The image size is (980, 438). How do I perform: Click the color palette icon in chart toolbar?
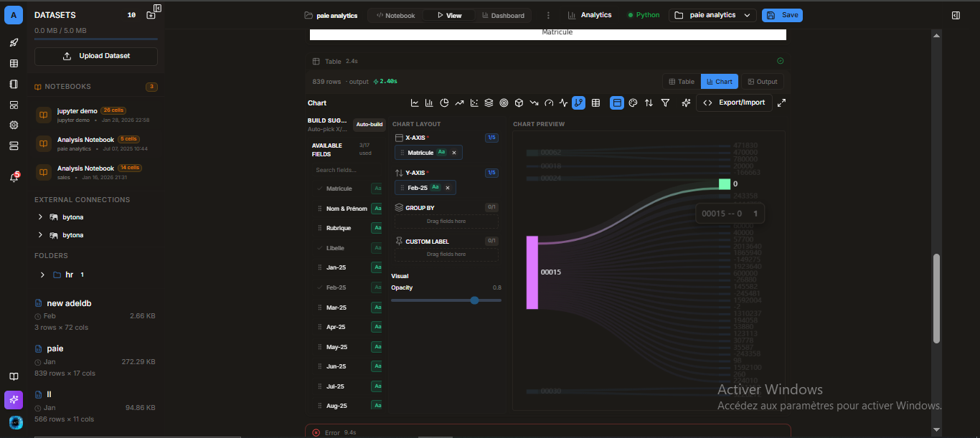[x=633, y=103]
